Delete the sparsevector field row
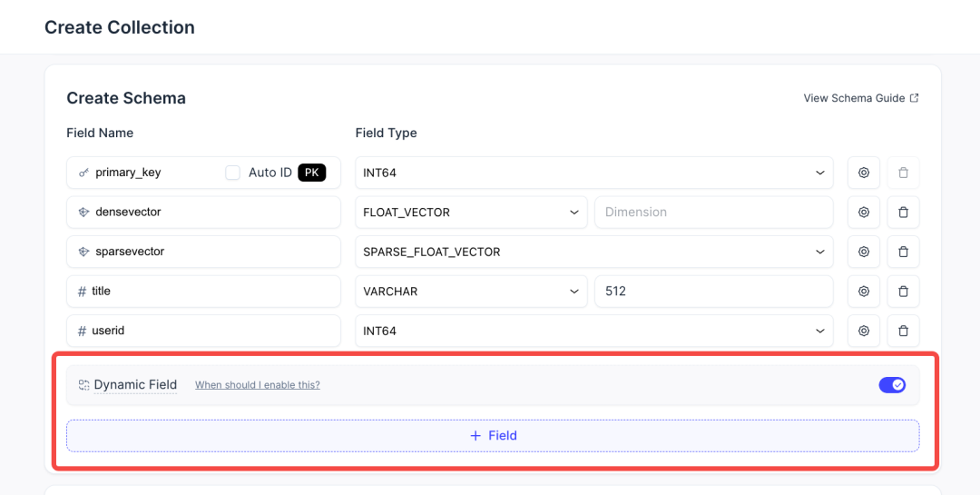 903,252
